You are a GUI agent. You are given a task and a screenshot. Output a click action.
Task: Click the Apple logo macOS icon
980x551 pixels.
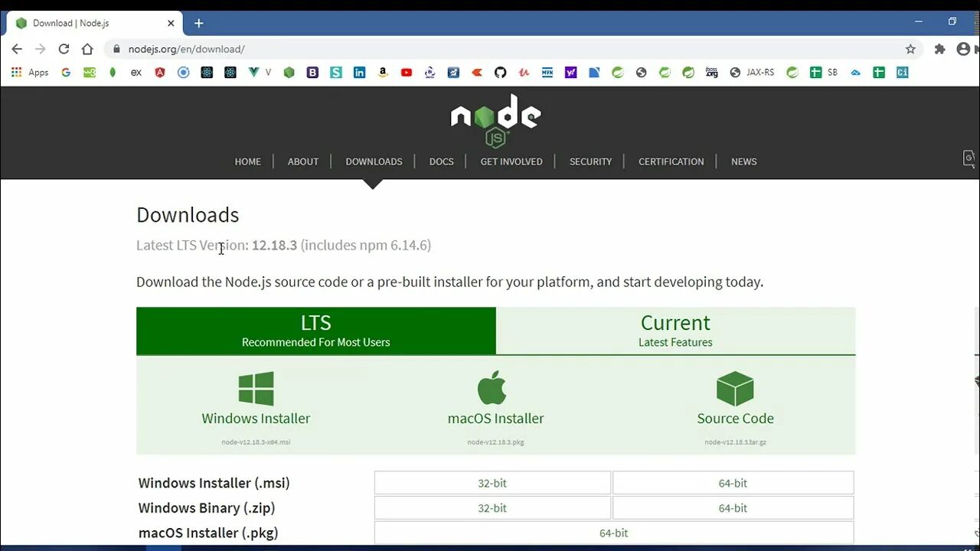(x=492, y=388)
